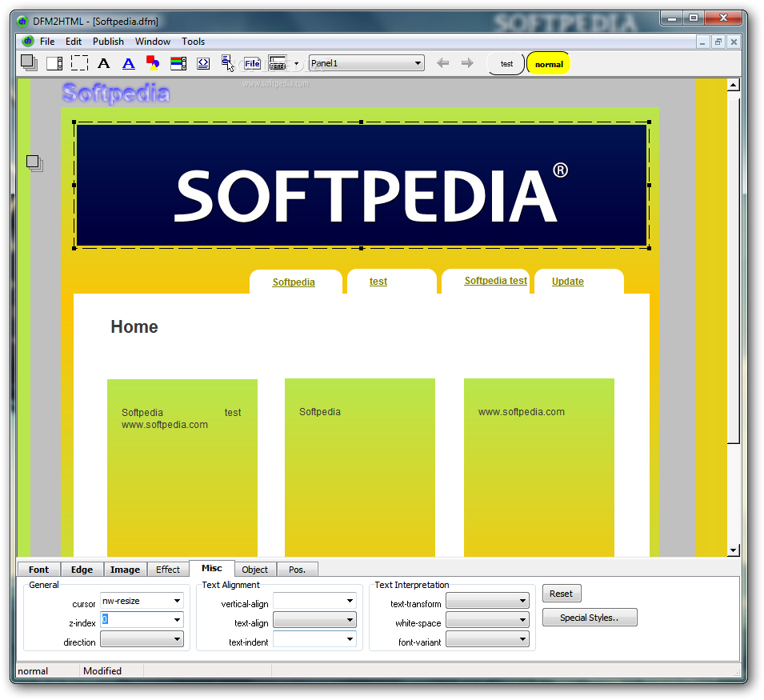
Task: Click the stacked panels toolbar icon
Action: click(x=29, y=63)
